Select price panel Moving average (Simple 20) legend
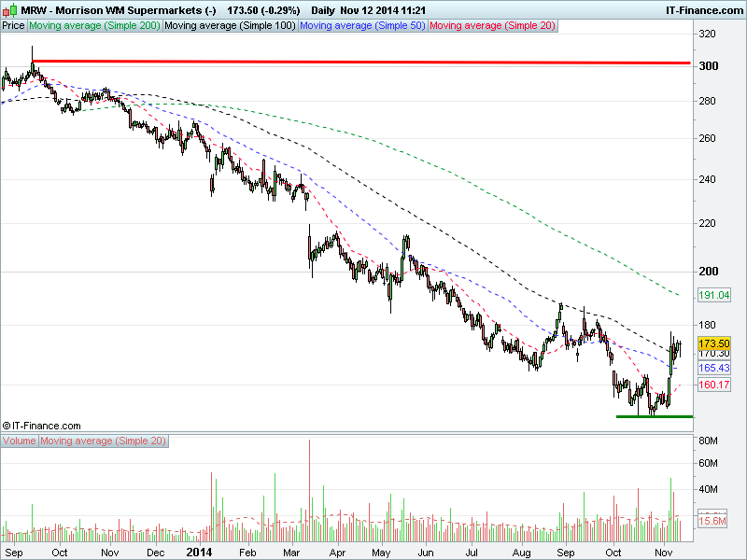Viewport: 747px width, 560px height. (493, 26)
